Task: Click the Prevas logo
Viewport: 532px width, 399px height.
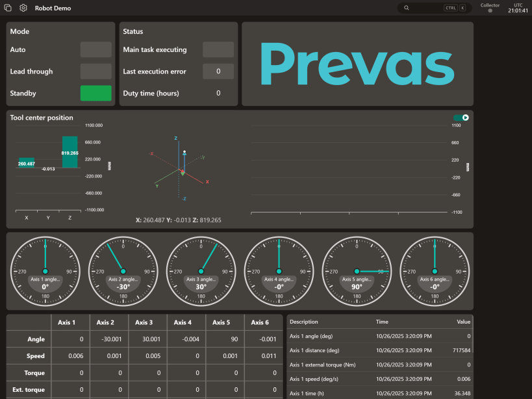Action: 357,64
